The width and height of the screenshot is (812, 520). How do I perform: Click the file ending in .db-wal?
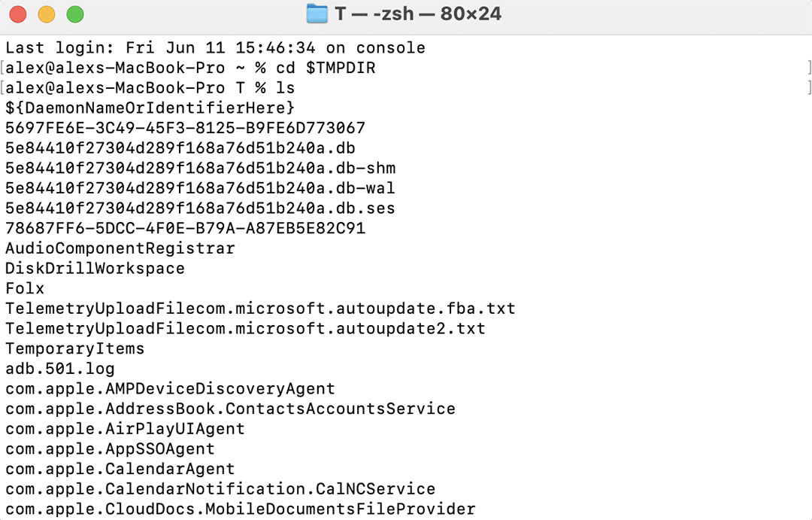200,188
